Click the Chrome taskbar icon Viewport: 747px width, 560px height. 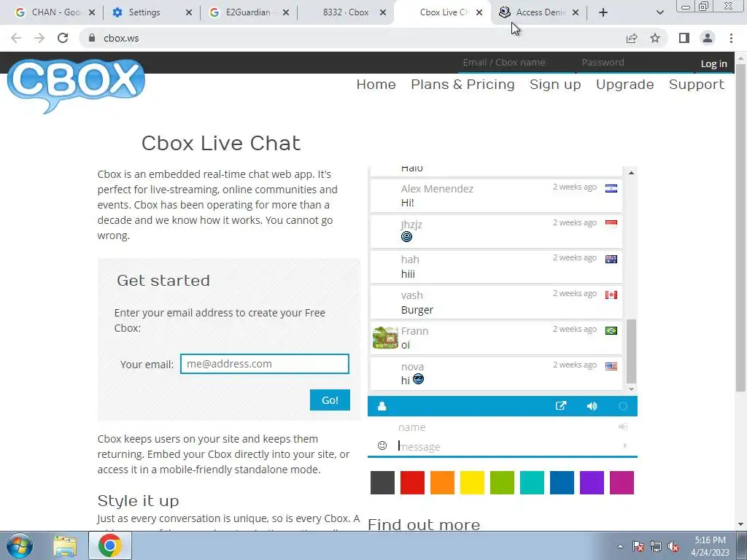(109, 545)
